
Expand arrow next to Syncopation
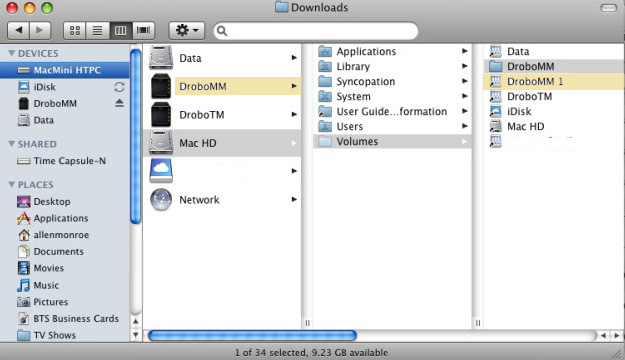point(464,81)
